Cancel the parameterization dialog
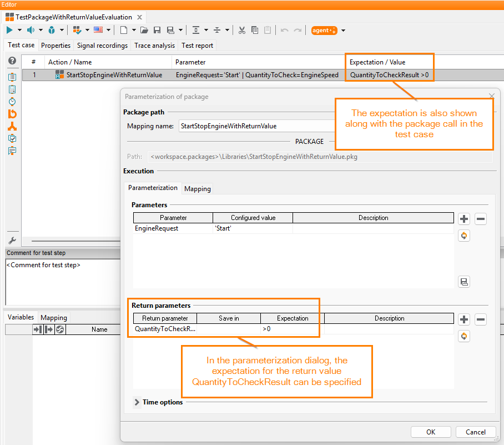Screen dimensions: 504x445 pyautogui.click(x=476, y=432)
